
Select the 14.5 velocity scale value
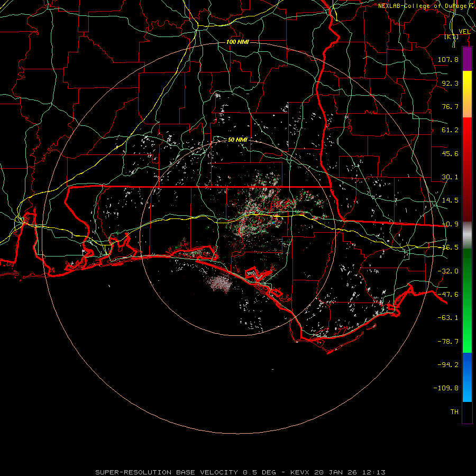pos(450,200)
